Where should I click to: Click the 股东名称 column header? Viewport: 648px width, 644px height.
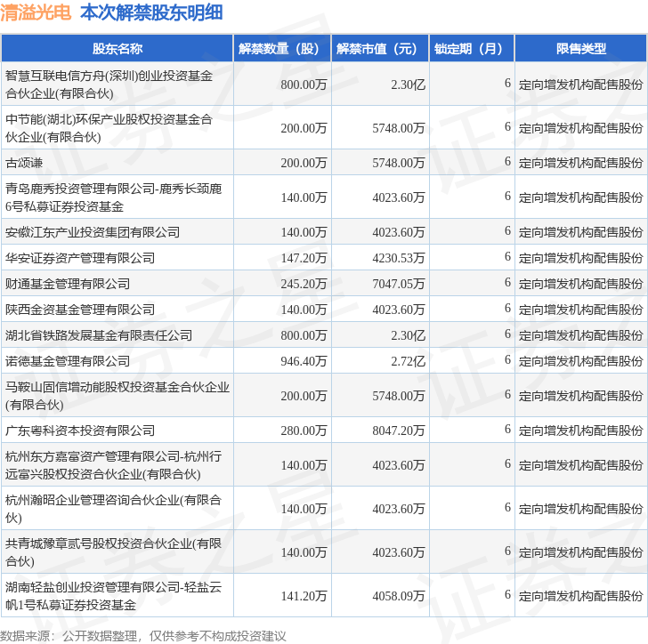point(117,49)
